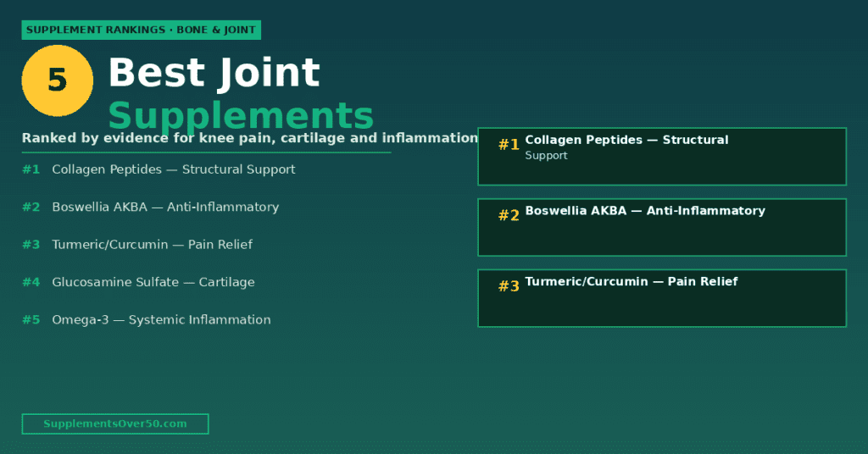Click list row 'Omega-3 — Systemic Inflammation'

pyautogui.click(x=147, y=319)
